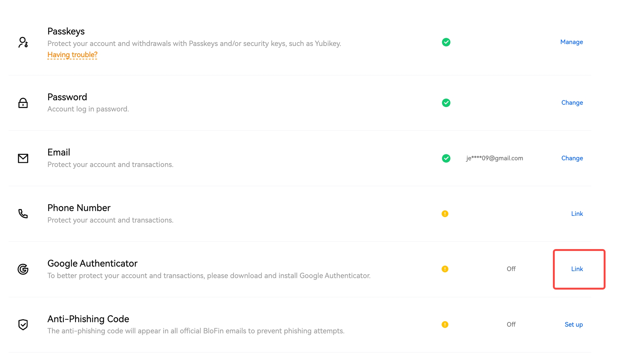The image size is (626, 364).
Task: Click the Email envelope icon
Action: [23, 158]
